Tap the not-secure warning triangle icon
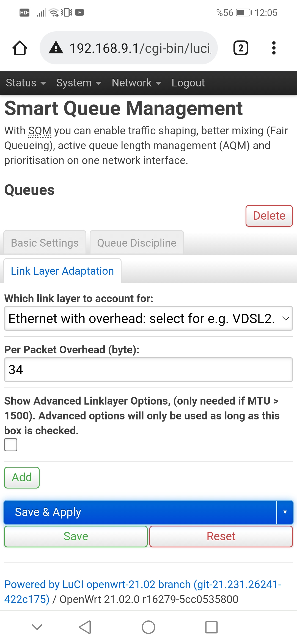This screenshot has height=644, width=297. pos(56,47)
